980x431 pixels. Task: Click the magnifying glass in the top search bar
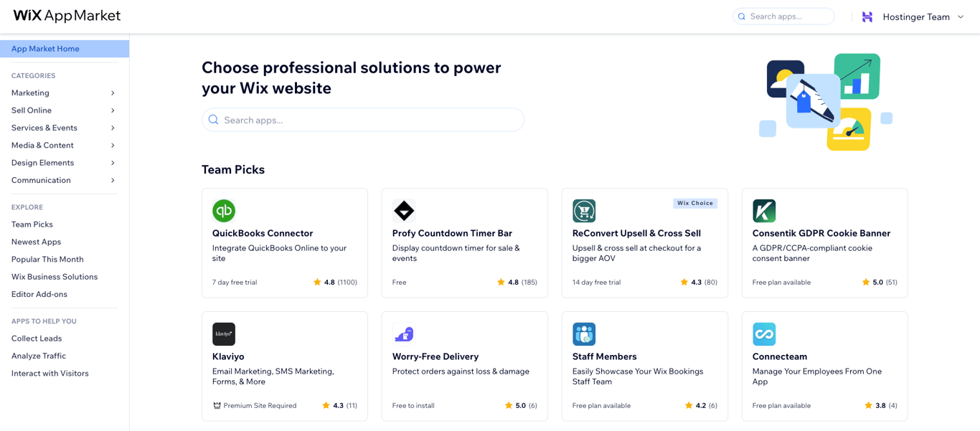pos(742,16)
